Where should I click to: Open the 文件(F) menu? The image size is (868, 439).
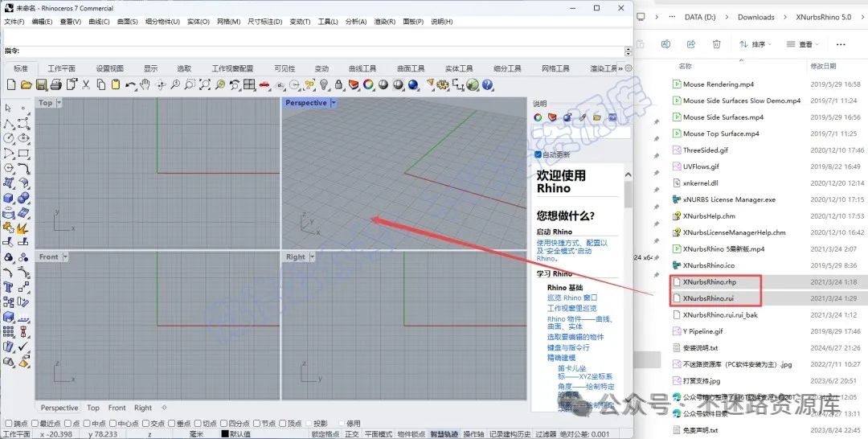click(14, 22)
